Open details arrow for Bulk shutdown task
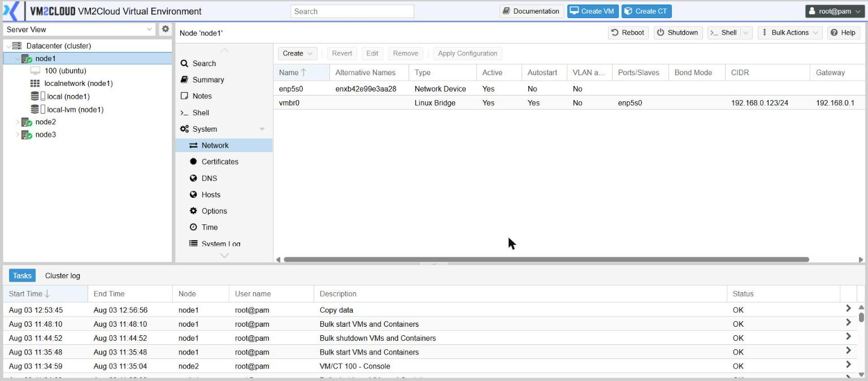This screenshot has height=381, width=868. click(848, 336)
